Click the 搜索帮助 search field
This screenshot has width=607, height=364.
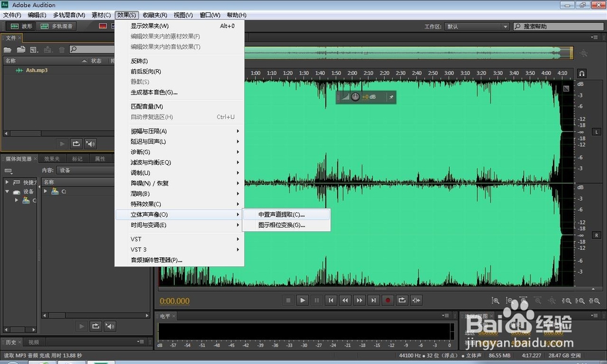click(x=558, y=26)
